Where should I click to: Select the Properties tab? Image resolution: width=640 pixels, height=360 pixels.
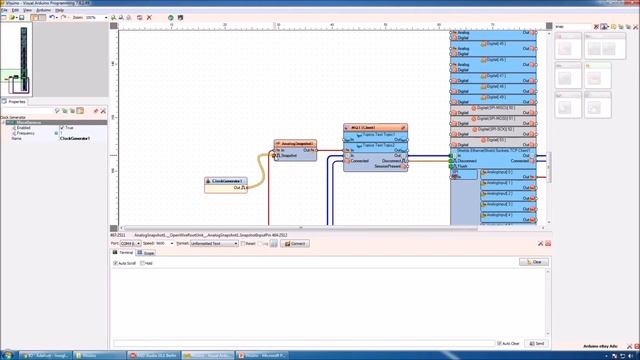click(x=14, y=102)
